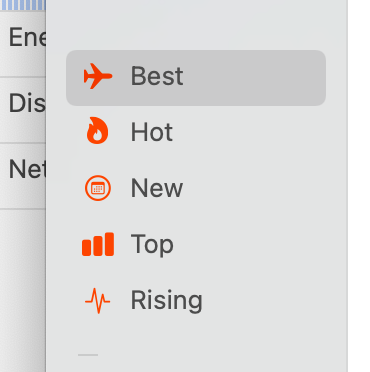Click the bar chart icon for Top
The height and width of the screenshot is (372, 370).
pyautogui.click(x=98, y=244)
